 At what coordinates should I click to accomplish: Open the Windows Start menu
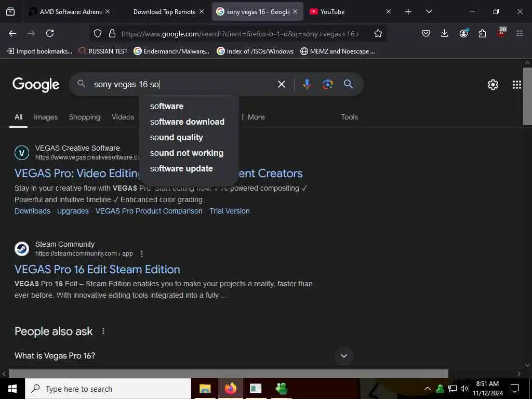[x=12, y=389]
